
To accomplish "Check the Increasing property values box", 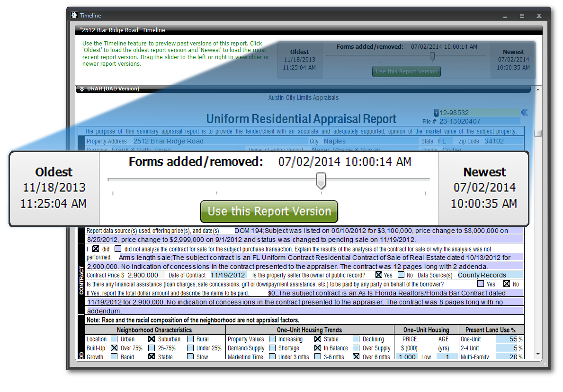I will point(273,339).
